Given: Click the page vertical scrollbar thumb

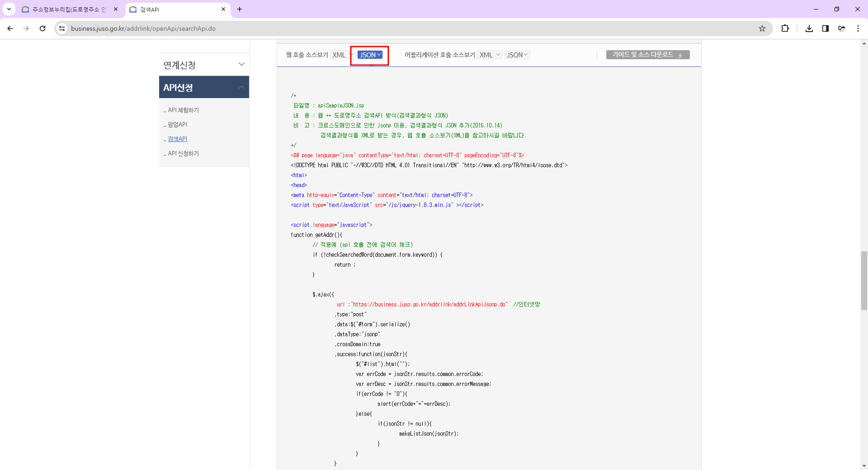Looking at the screenshot, I should pos(864,280).
